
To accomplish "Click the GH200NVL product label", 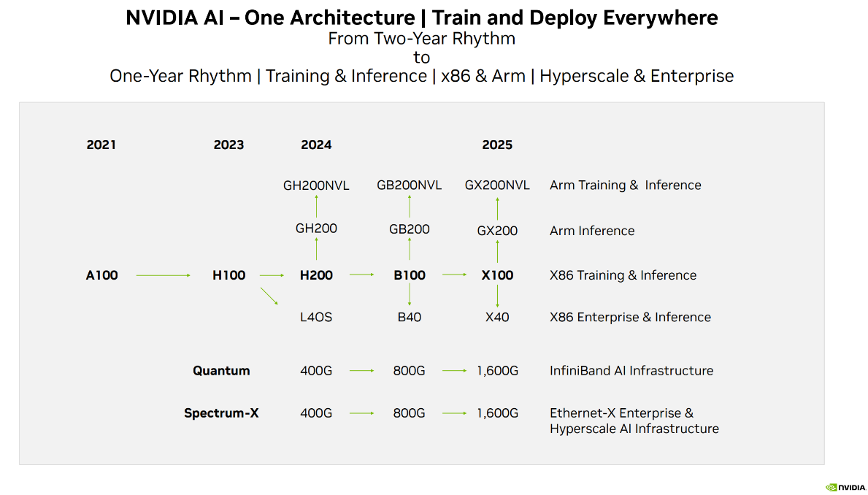I will (316, 185).
